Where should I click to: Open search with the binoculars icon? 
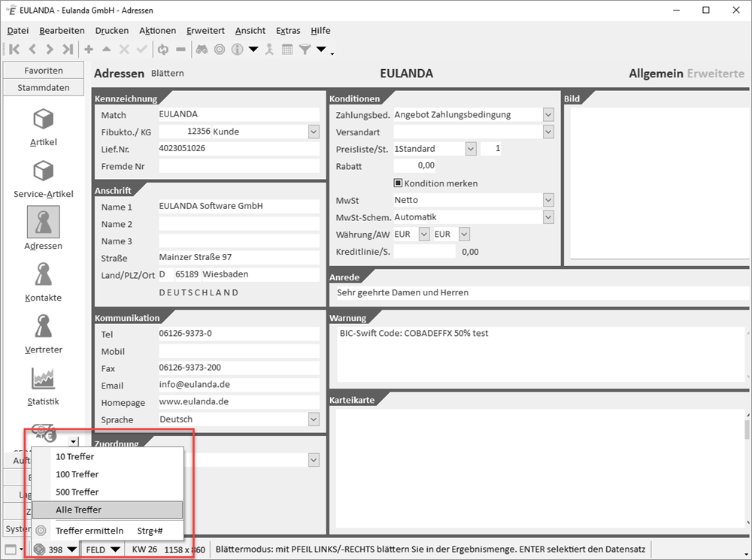(202, 49)
